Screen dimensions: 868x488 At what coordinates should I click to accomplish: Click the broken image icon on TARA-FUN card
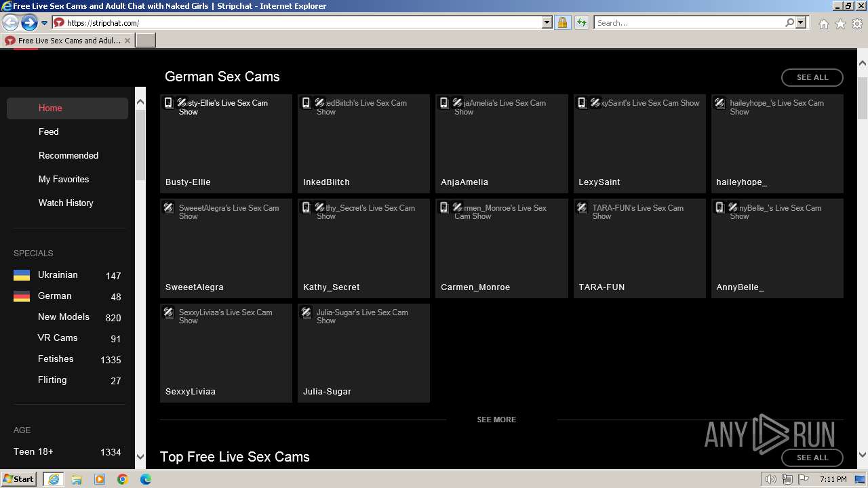tap(582, 208)
